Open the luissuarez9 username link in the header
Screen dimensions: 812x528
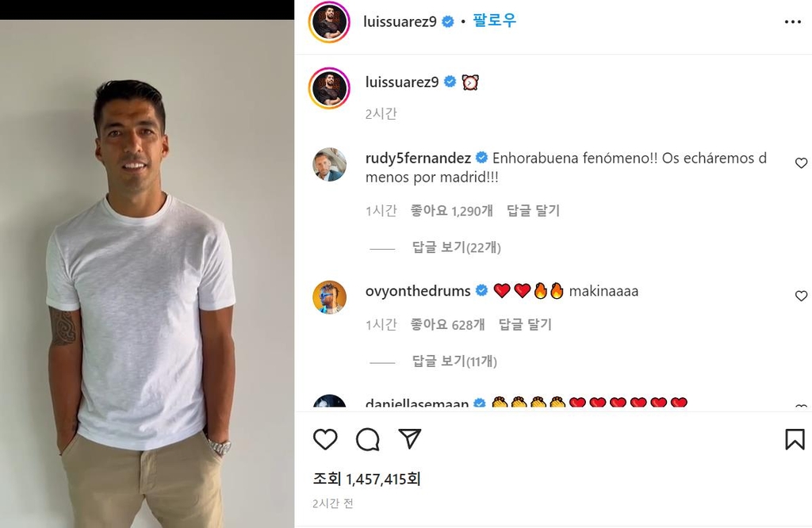coord(401,22)
